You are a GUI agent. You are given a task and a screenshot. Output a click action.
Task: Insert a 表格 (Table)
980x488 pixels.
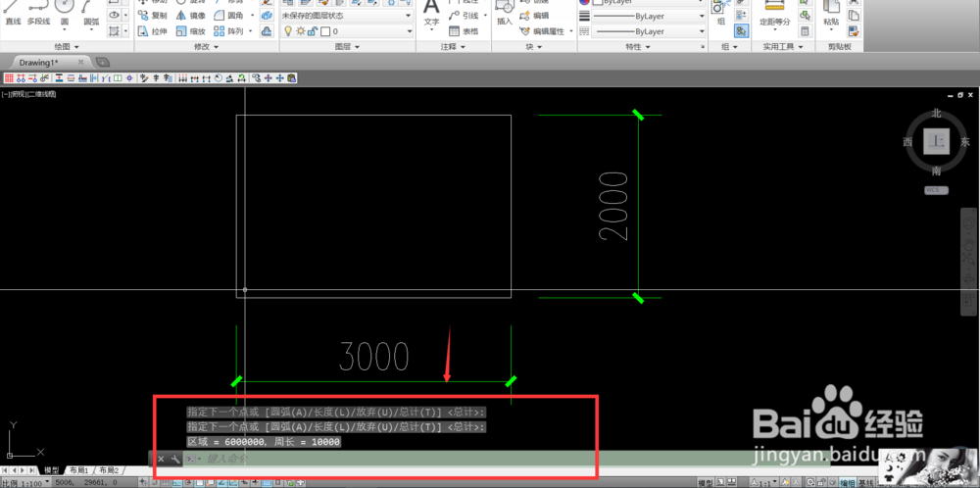(464, 31)
